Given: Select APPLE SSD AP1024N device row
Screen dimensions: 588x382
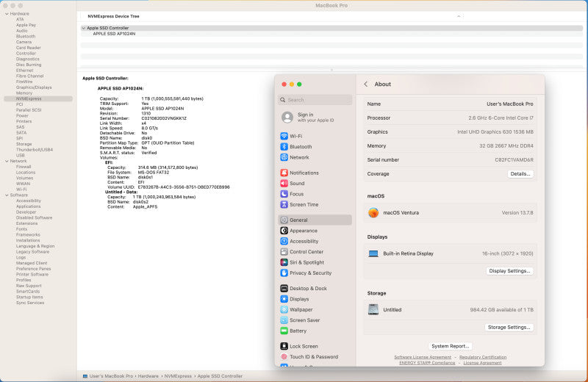Looking at the screenshot, I should coord(331,34).
